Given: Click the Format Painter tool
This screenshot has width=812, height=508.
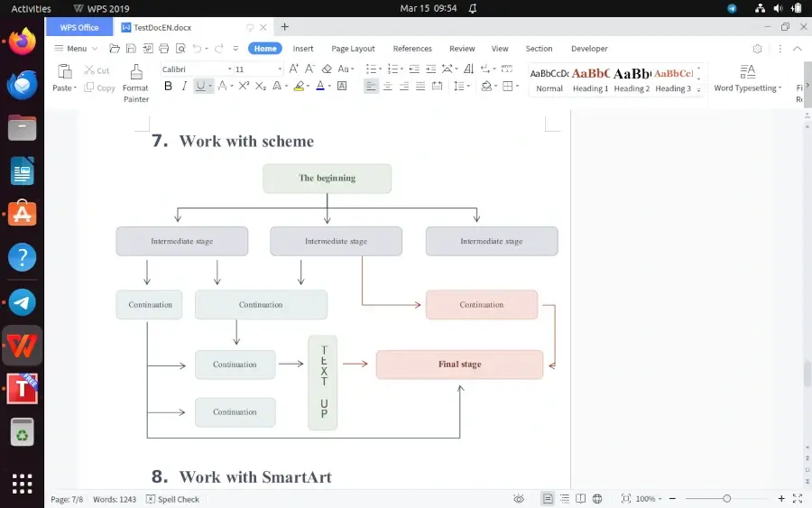Looking at the screenshot, I should [x=135, y=81].
